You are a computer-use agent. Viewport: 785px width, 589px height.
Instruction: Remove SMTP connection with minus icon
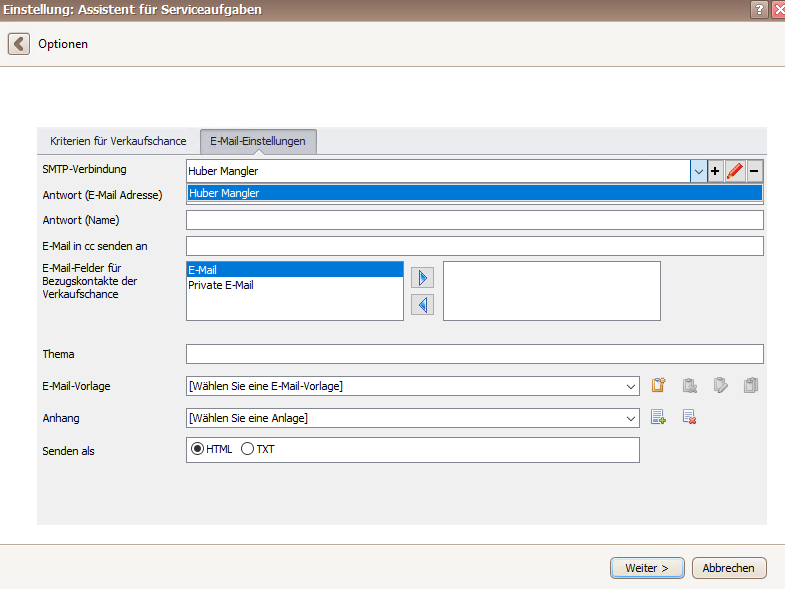(754, 171)
